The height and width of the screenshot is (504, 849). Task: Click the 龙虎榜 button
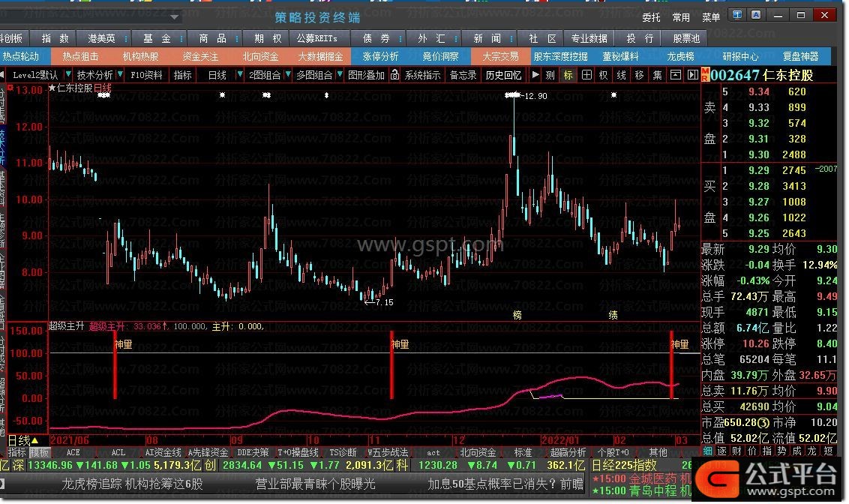tap(680, 56)
